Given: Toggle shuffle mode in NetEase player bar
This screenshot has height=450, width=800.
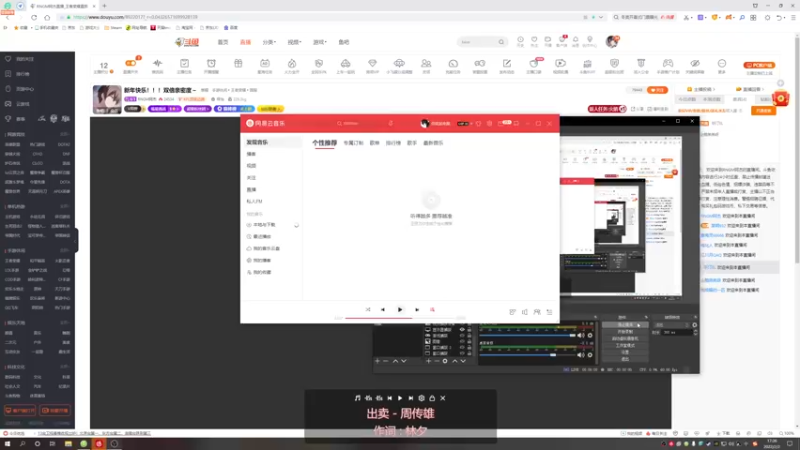Looking at the screenshot, I should coord(368,310).
